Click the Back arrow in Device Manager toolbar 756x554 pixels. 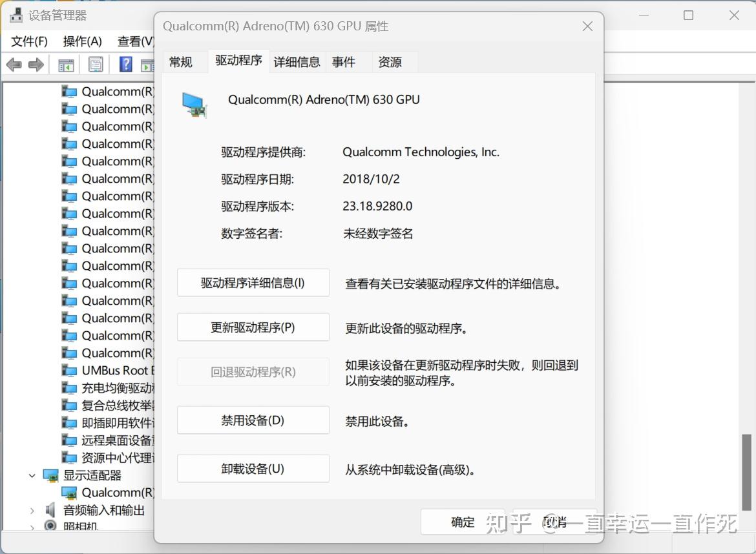click(x=14, y=64)
